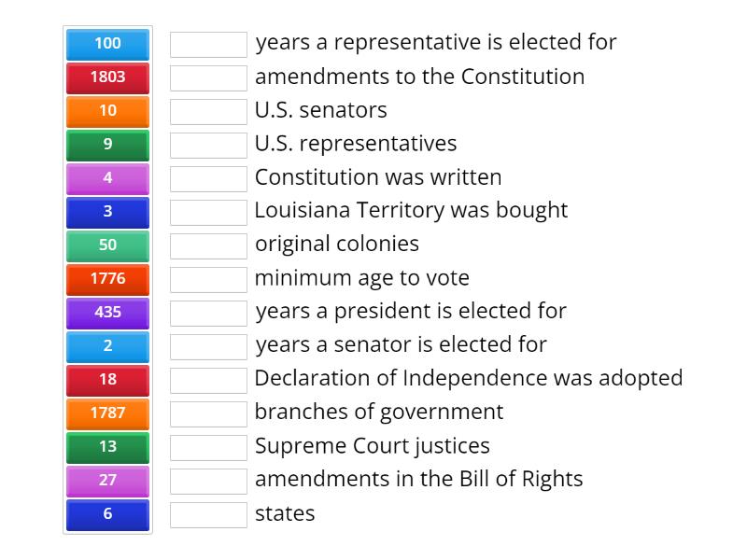
Task: Pick the dark blue tile labeled 3
Action: [107, 212]
